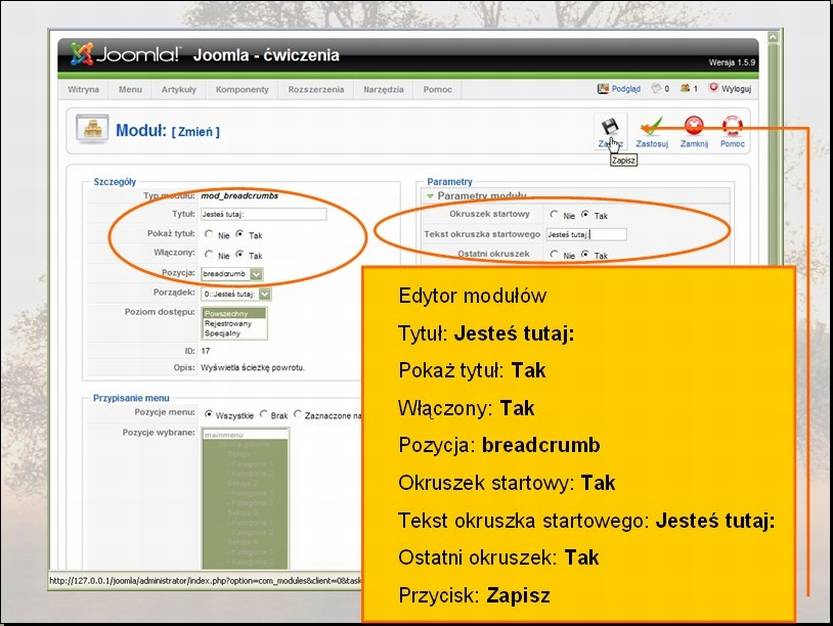The image size is (833, 626).
Task: Click the Wyświetla ścieżkę powrotu description
Action: [253, 368]
